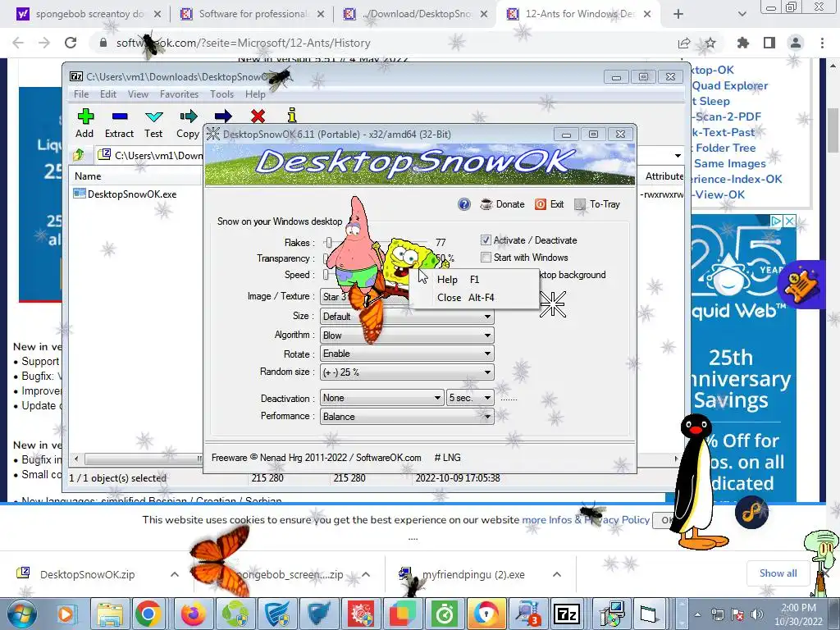840x630 pixels.
Task: Click the Add button in 7-Zip toolbar
Action: (84, 123)
